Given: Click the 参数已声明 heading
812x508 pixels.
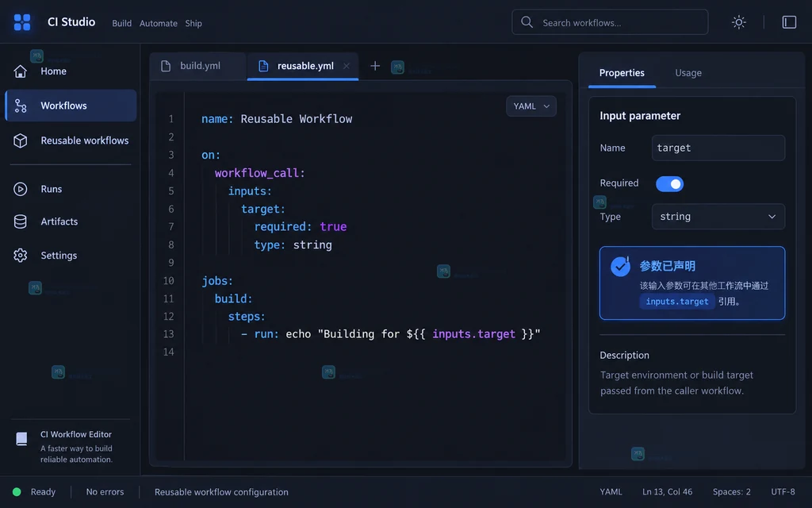Looking at the screenshot, I should point(667,267).
